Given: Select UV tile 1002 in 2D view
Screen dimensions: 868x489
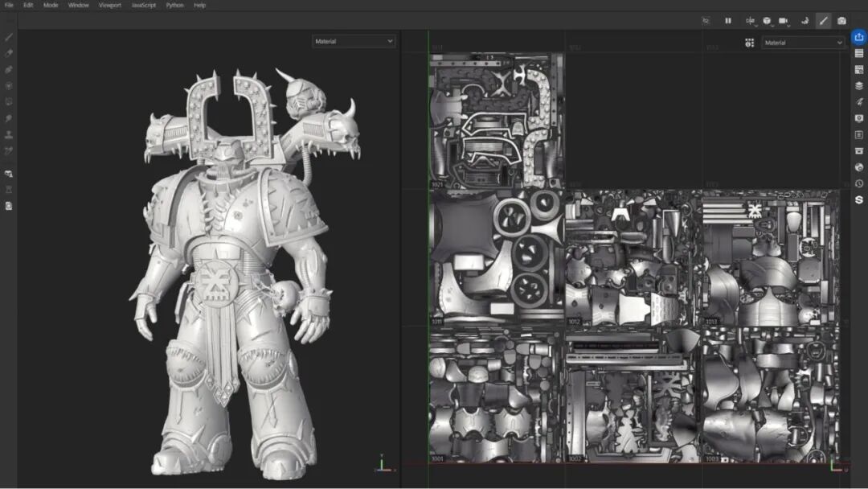Looking at the screenshot, I should pos(633,394).
